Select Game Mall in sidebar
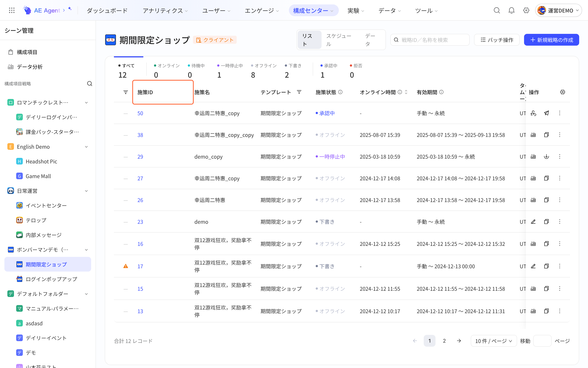This screenshot has height=368, width=588. pos(48,176)
